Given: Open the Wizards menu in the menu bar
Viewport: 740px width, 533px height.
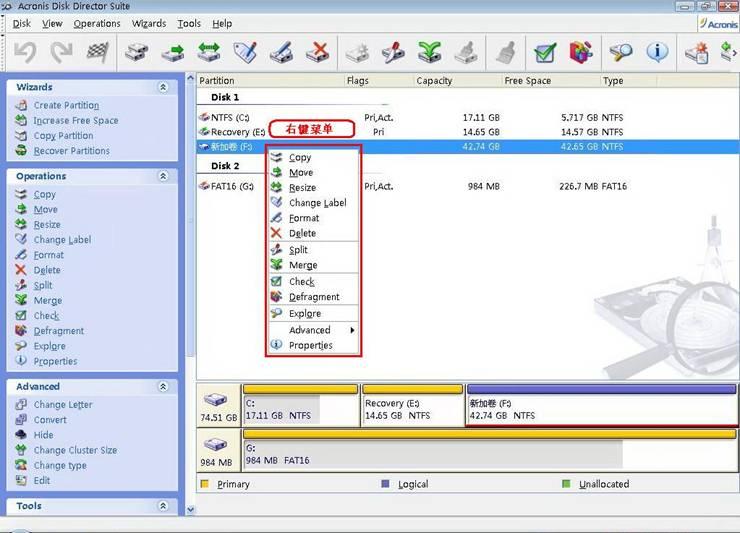Looking at the screenshot, I should pos(149,23).
